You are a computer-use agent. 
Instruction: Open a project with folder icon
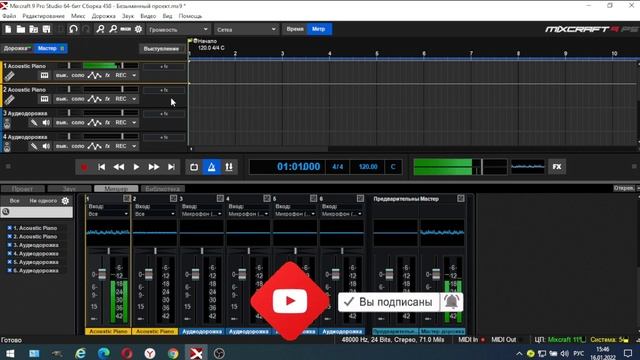tap(21, 29)
